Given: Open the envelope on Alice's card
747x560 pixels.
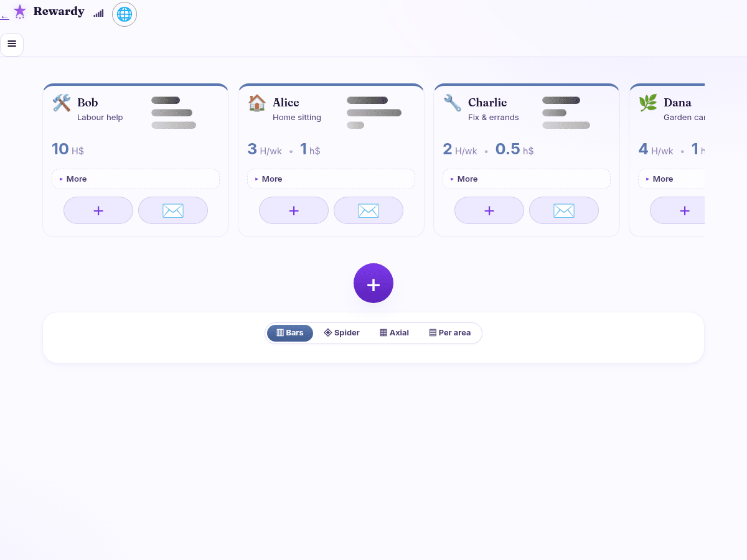Looking at the screenshot, I should pyautogui.click(x=369, y=210).
